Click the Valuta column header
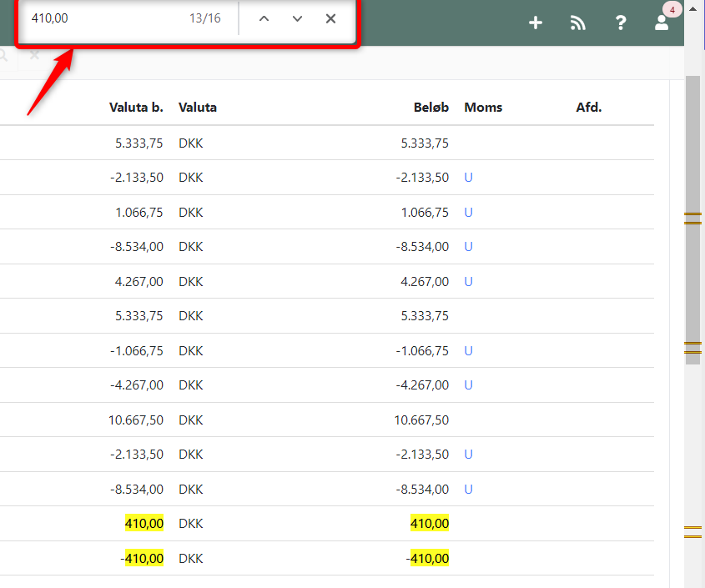This screenshot has height=588, width=705. coord(198,108)
